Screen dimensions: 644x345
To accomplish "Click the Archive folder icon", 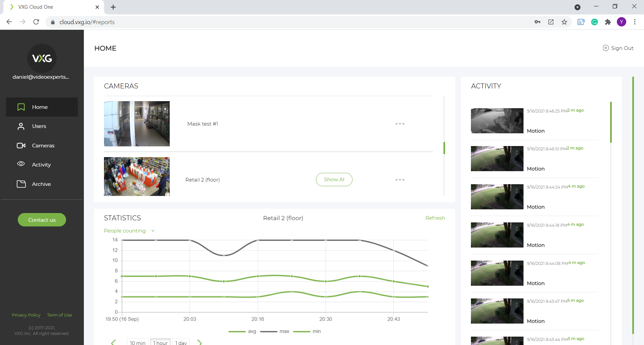I will (x=21, y=184).
